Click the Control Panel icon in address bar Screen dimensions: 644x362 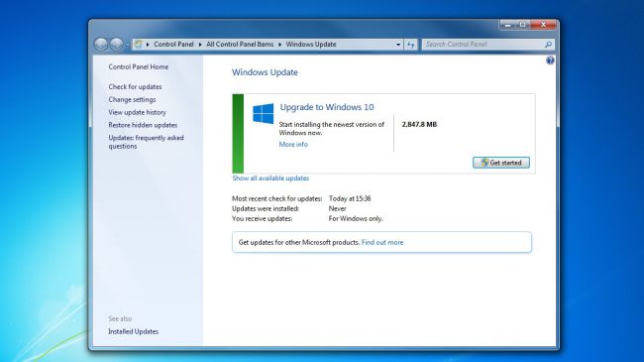(x=139, y=44)
